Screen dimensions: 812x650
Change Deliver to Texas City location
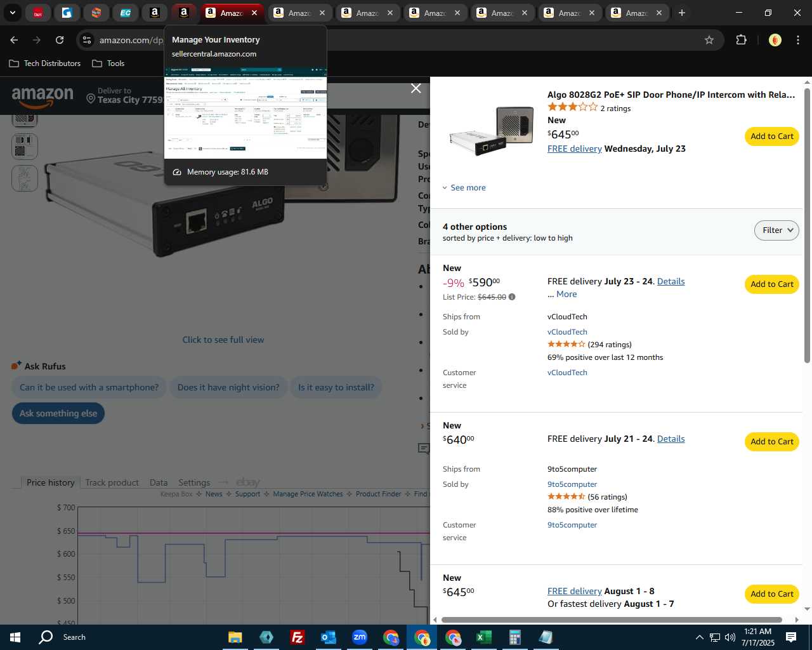coord(125,96)
